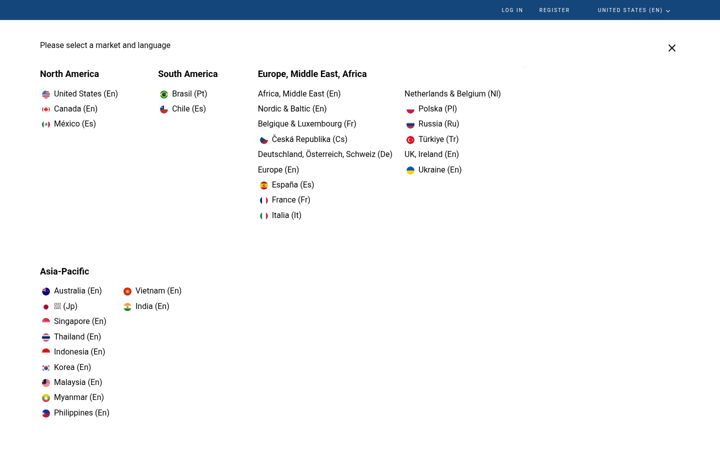Screen dimensions: 720x450
Task: Click the Myanmar flag icon
Action: pyautogui.click(x=46, y=398)
